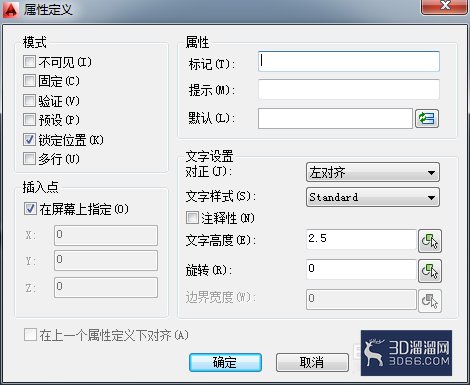Click the AutoCAD logo in title bar

11,9
